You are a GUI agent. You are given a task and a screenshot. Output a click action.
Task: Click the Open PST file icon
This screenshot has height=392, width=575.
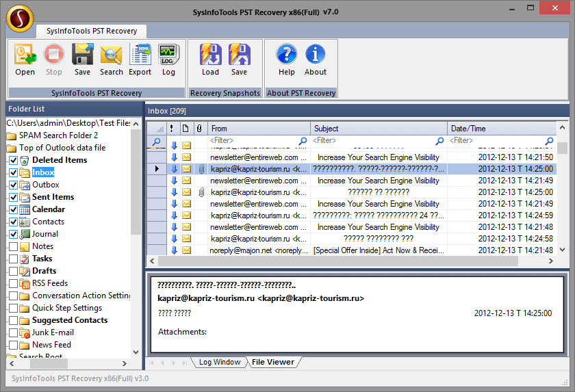pos(25,60)
